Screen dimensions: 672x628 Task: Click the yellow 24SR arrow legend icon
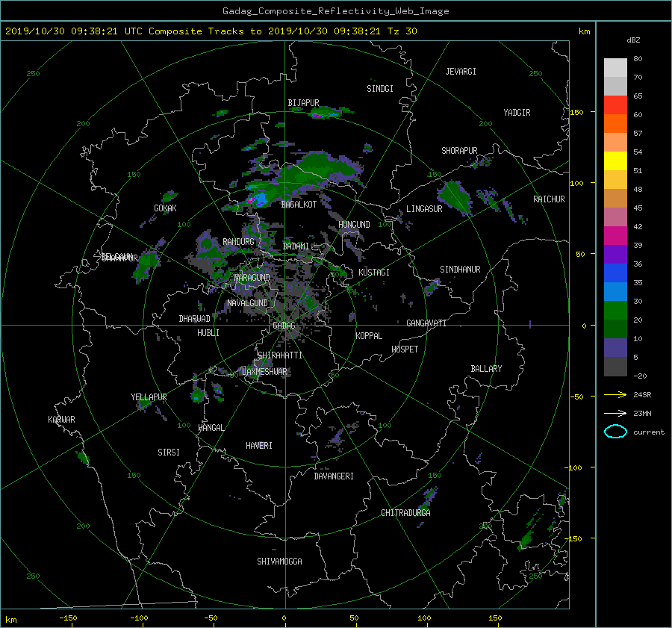(x=615, y=394)
